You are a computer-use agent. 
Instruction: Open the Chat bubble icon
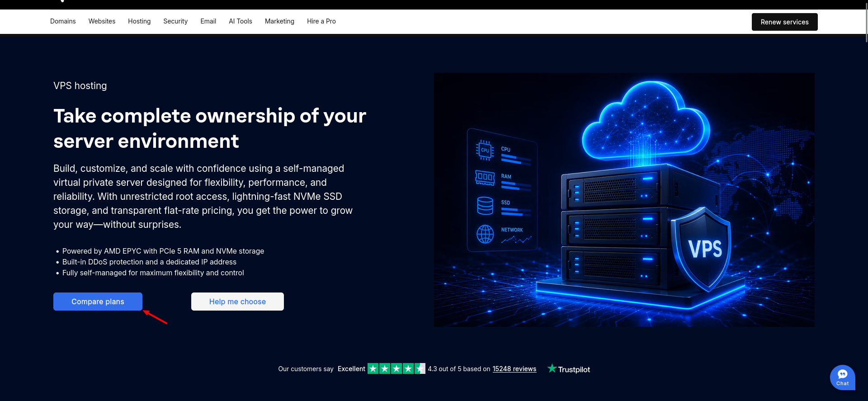842,377
